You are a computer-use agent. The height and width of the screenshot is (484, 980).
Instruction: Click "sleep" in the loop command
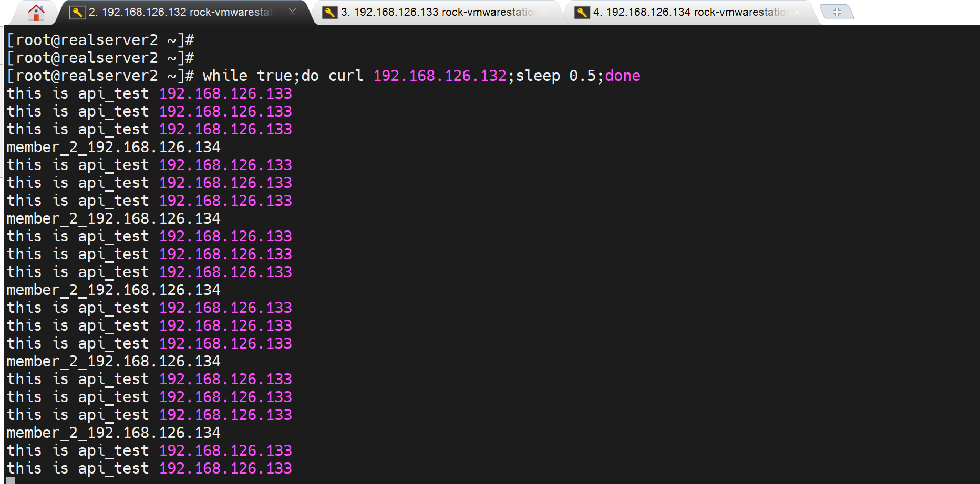tap(538, 76)
